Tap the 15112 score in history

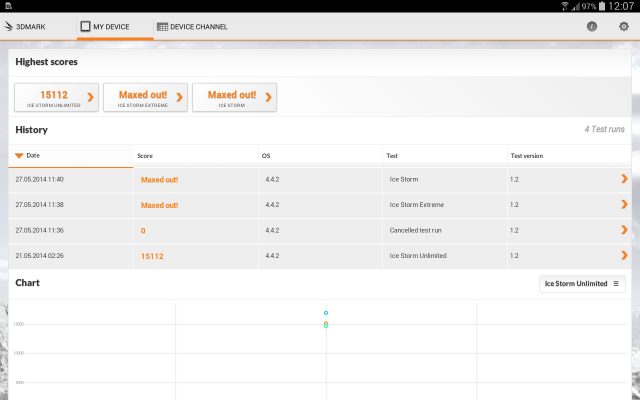(x=152, y=256)
